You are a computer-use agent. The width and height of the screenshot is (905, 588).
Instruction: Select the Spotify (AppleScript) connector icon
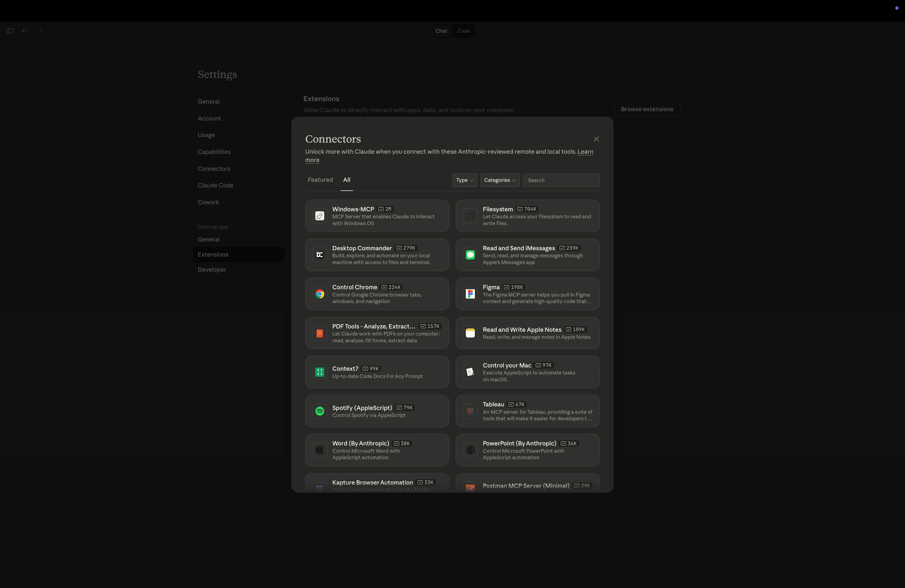click(x=320, y=411)
